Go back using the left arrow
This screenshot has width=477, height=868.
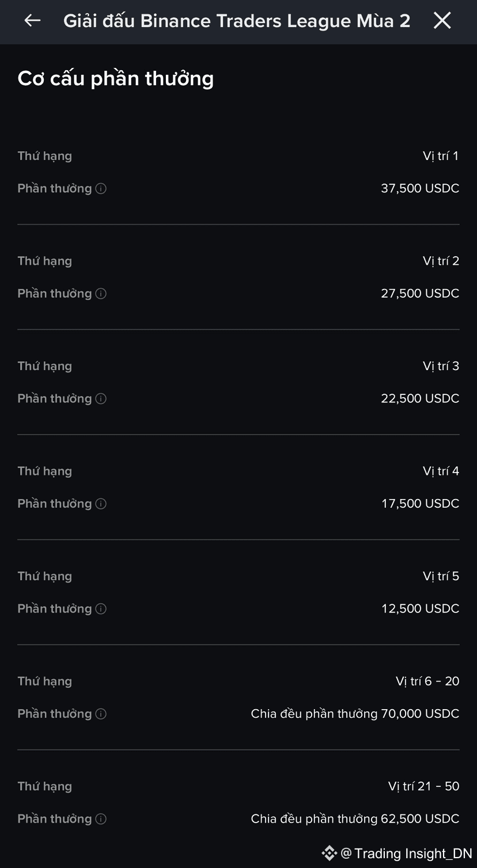point(32,21)
